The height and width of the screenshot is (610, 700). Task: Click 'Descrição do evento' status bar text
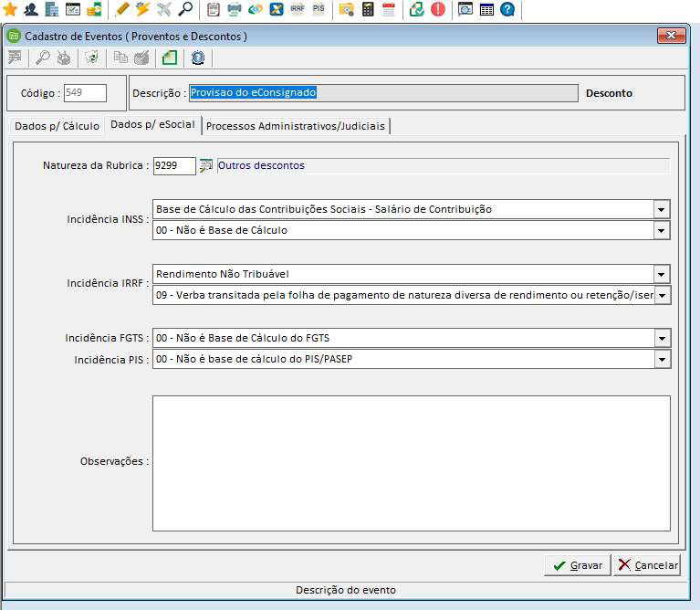click(346, 590)
